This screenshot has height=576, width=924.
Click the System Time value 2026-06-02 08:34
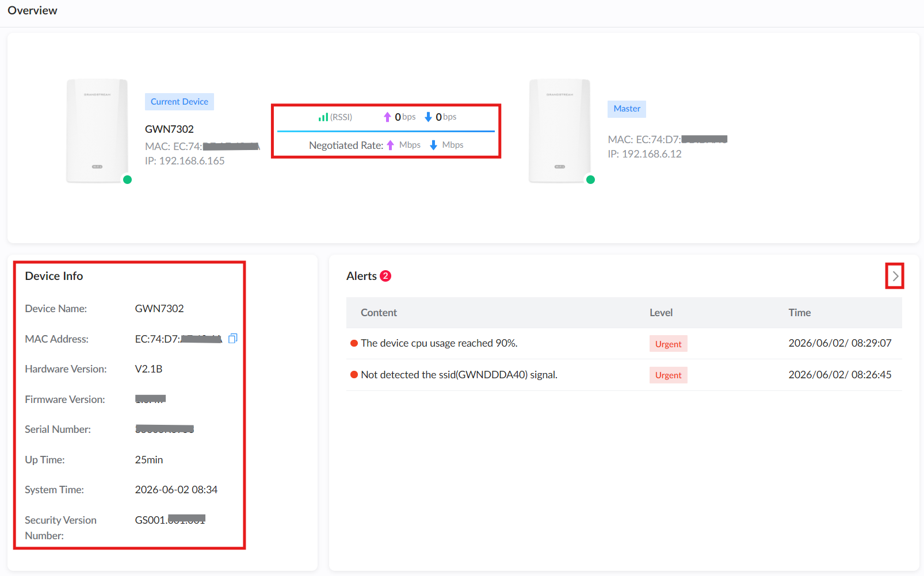click(x=176, y=490)
